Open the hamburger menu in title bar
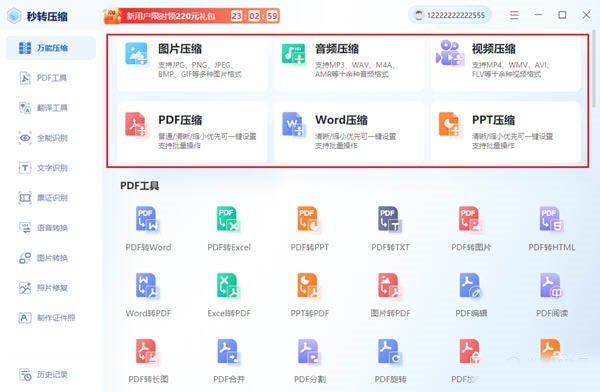Image resolution: width=600 pixels, height=392 pixels. [514, 15]
